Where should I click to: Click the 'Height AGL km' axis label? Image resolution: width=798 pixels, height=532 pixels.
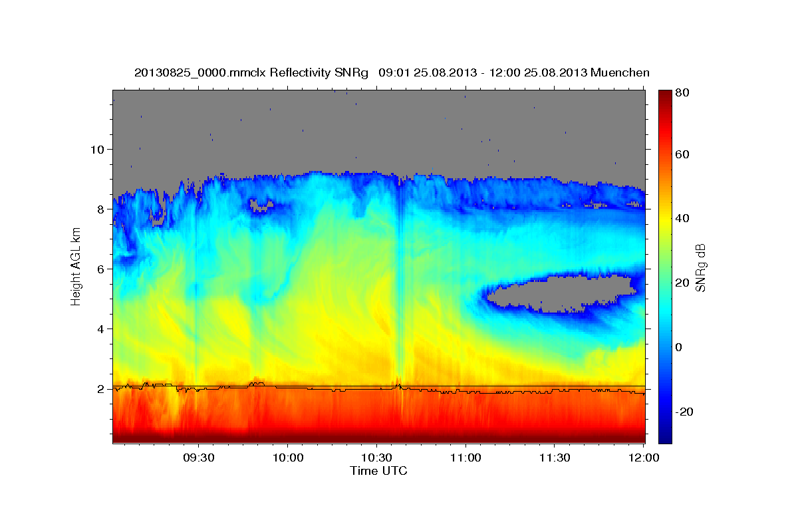[76, 267]
